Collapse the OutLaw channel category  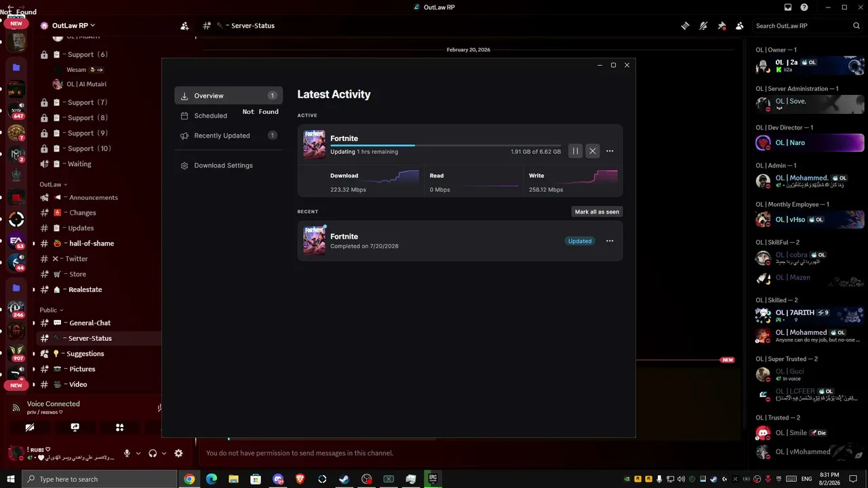point(53,184)
